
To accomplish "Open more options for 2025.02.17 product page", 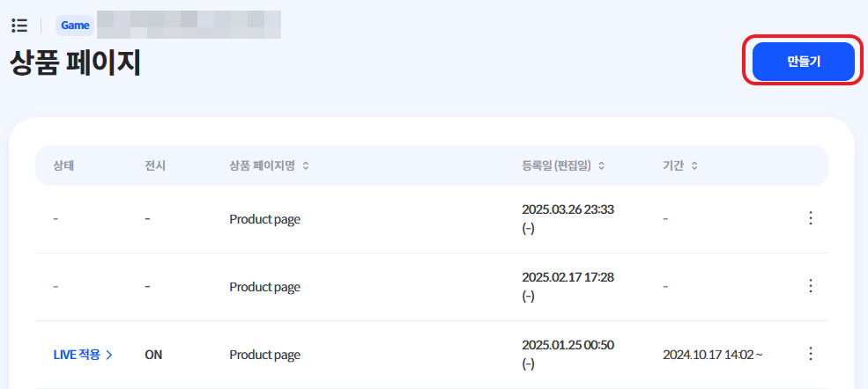I will [x=811, y=286].
